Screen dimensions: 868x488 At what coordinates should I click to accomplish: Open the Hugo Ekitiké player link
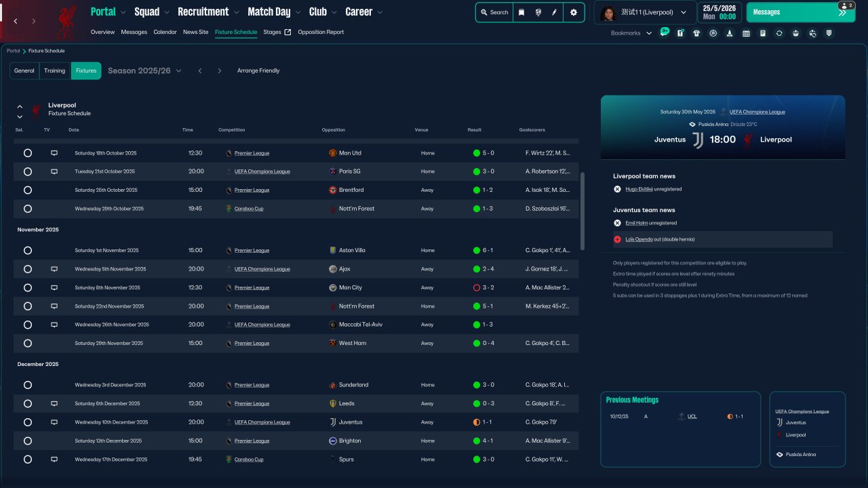point(639,189)
